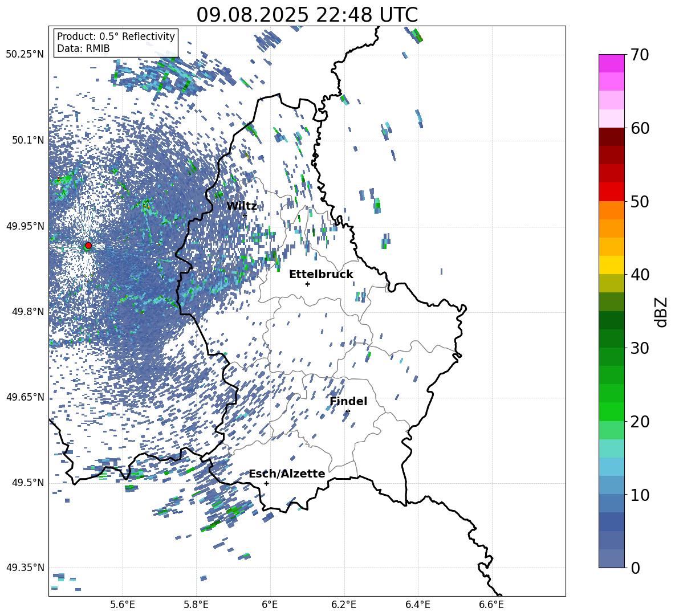Click the colorbar 40 tick label
The width and height of the screenshot is (675, 616).
tap(640, 275)
